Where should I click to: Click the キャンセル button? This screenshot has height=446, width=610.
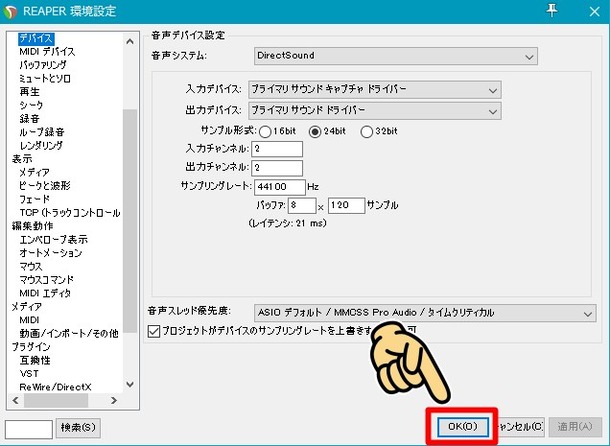point(520,427)
